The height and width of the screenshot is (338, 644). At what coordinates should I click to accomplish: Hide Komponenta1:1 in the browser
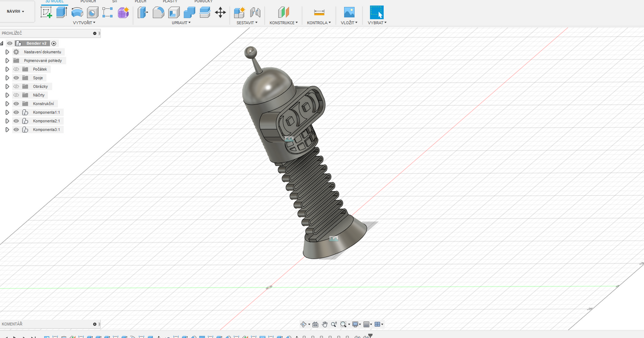(16, 112)
